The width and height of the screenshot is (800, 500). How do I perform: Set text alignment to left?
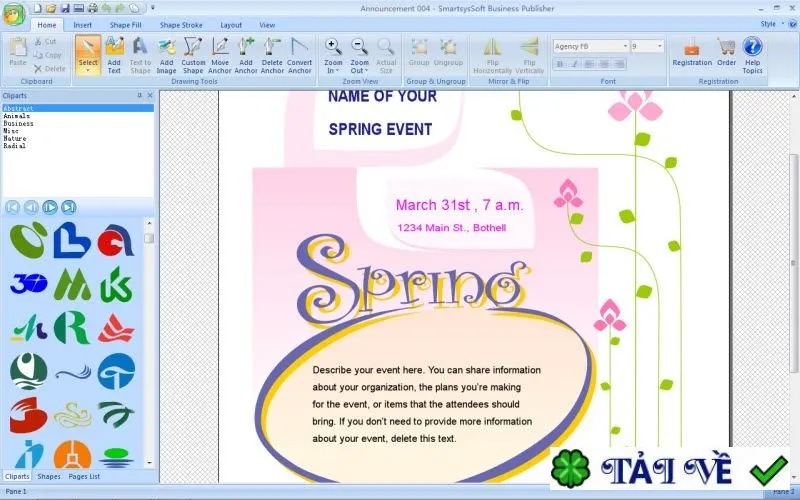coord(589,64)
